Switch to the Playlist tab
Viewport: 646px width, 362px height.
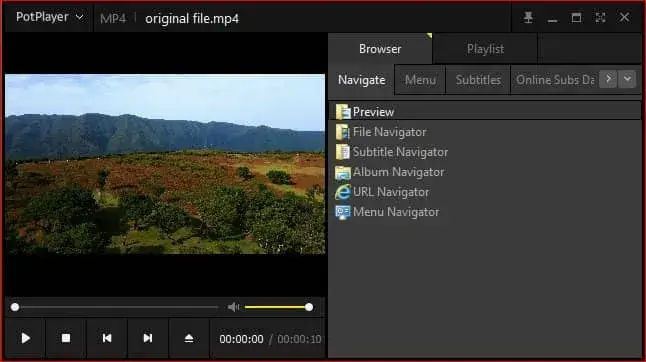[x=485, y=49]
